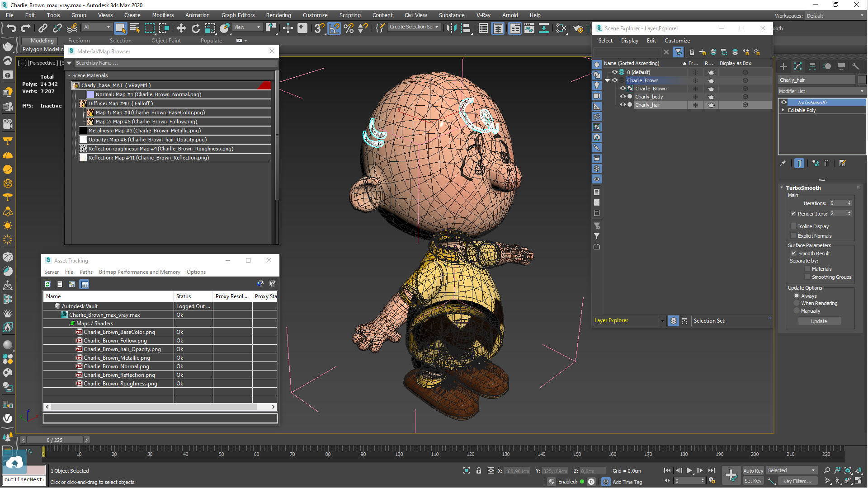Click the Lock icon in Scene Explorer toolbar
868x488 pixels.
coord(692,52)
